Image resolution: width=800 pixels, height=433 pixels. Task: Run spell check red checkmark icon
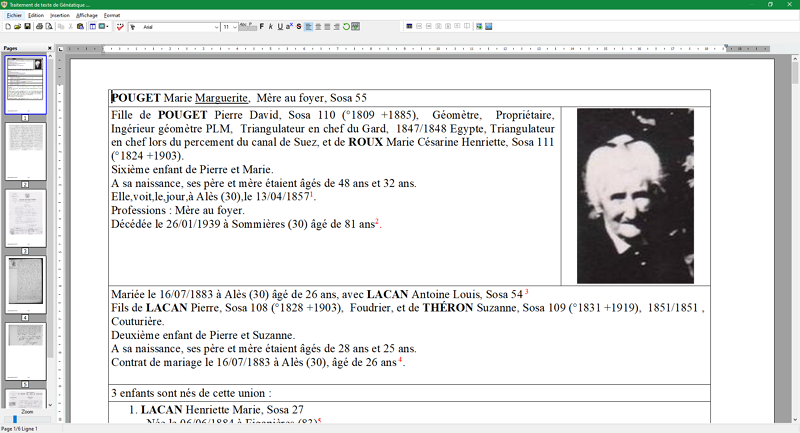click(120, 27)
